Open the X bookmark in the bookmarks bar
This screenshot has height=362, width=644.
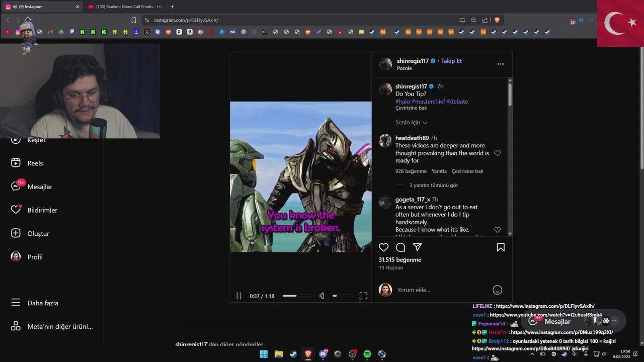[147, 32]
